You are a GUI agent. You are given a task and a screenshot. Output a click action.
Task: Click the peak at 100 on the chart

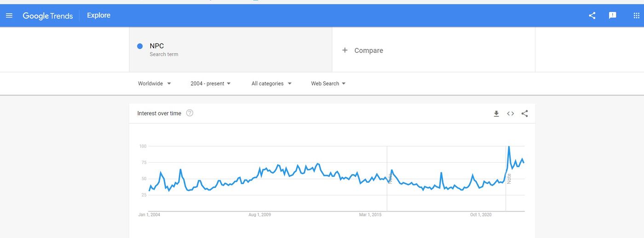(x=508, y=147)
